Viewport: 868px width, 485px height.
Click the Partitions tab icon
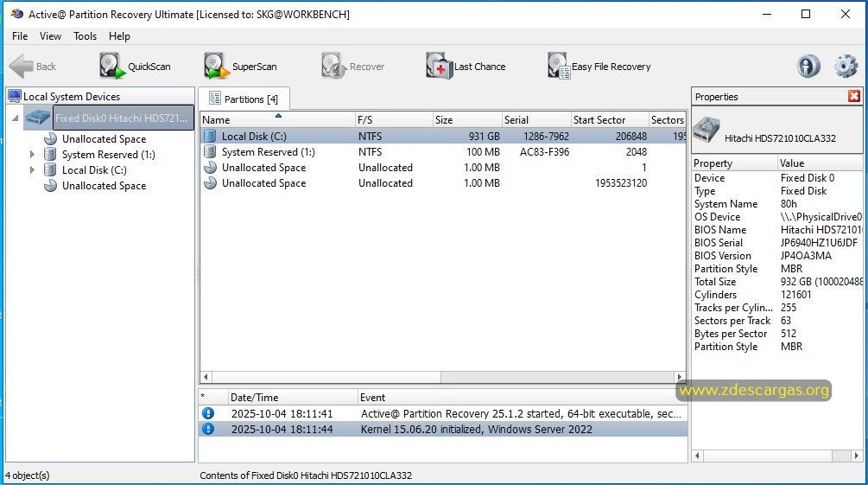click(215, 98)
